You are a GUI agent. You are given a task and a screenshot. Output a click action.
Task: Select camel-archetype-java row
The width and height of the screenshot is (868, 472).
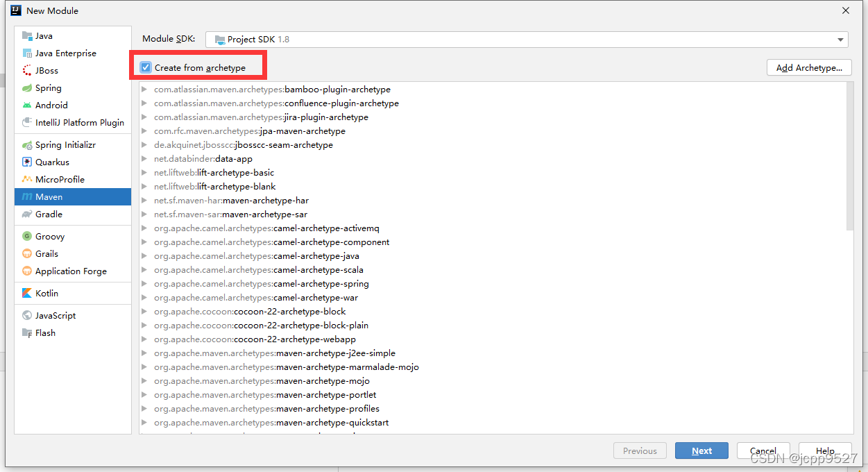[493, 256]
